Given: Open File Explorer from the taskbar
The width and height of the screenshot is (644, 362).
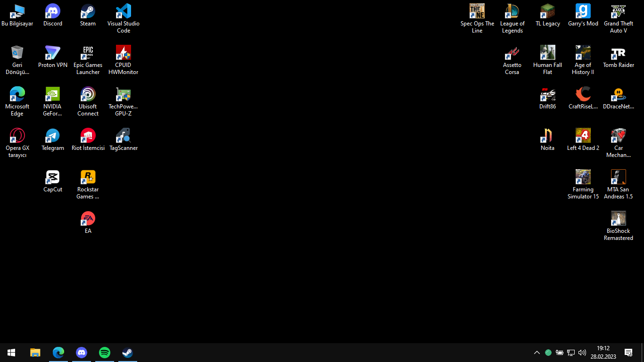Looking at the screenshot, I should (x=35, y=353).
